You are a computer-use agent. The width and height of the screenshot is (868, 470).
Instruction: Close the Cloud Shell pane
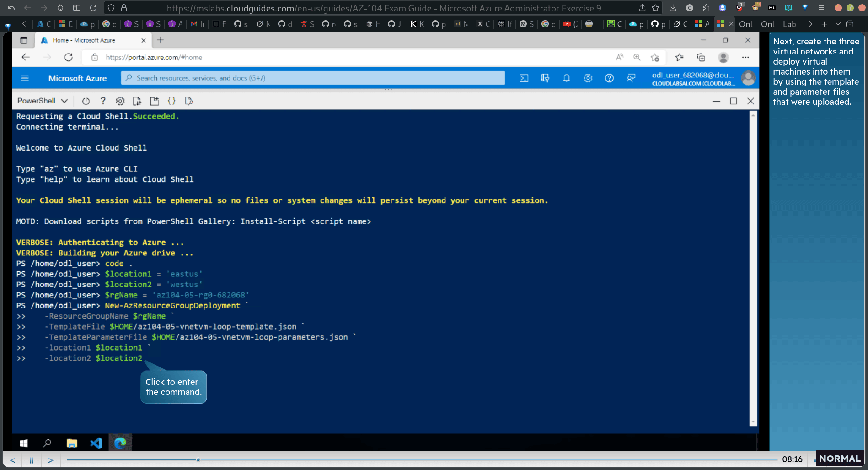750,101
